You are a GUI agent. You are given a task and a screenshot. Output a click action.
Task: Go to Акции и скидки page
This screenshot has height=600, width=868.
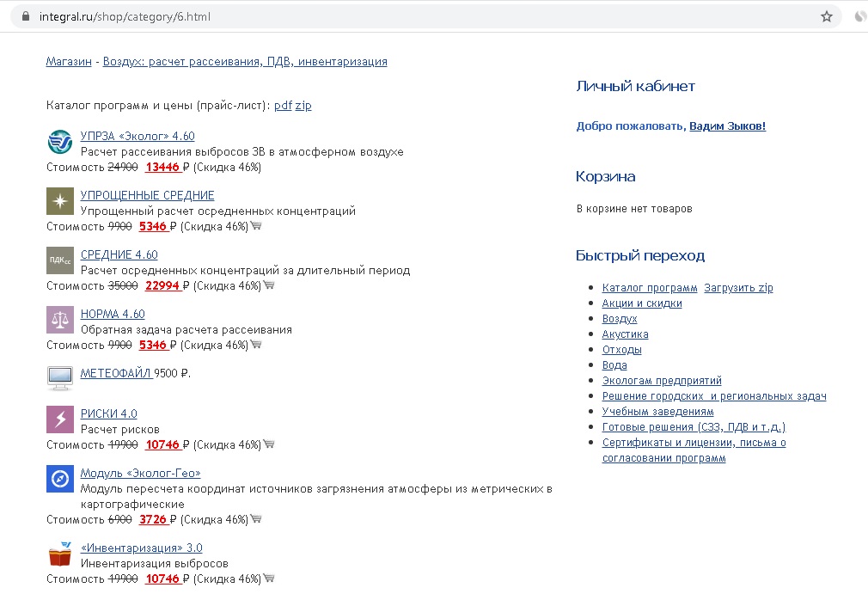[x=642, y=303]
